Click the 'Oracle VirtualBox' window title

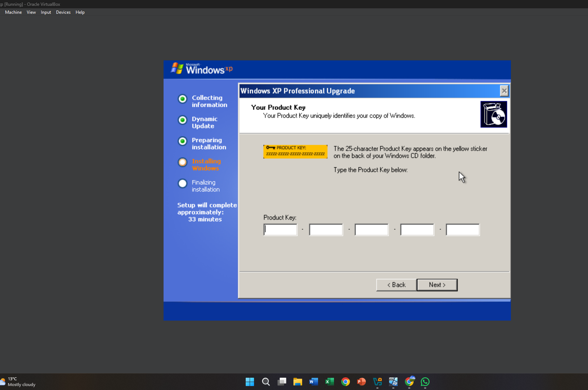coord(43,4)
